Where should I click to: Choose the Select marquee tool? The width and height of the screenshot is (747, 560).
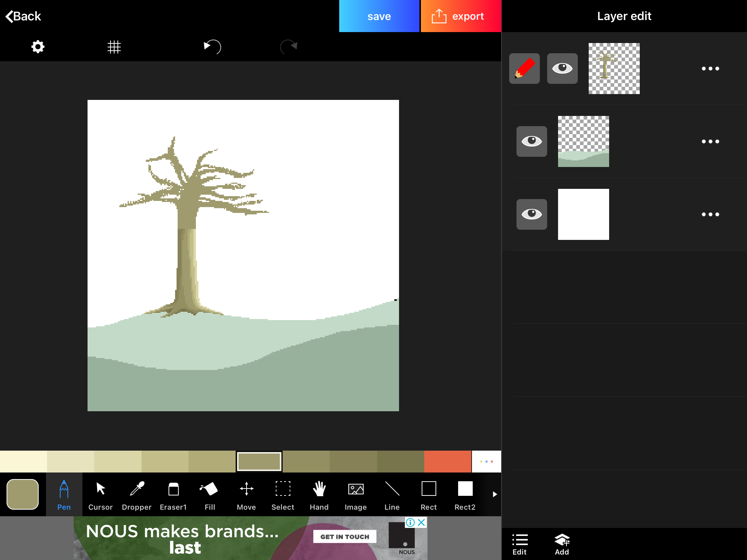[283, 495]
